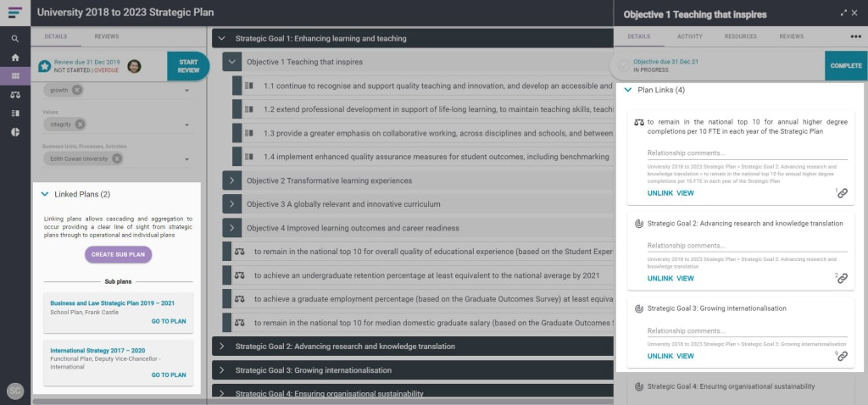This screenshot has height=405, width=868.
Task: Toggle the objective completion check circle
Action: click(624, 66)
